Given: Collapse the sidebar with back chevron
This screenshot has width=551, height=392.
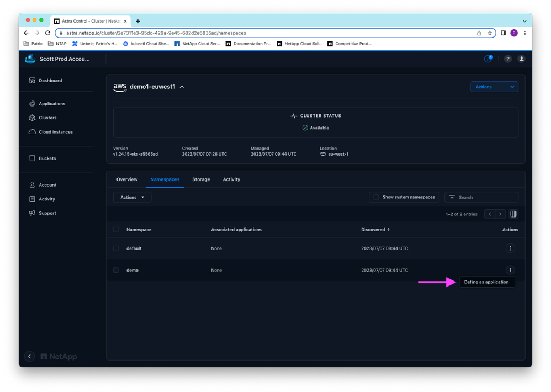Looking at the screenshot, I should point(29,356).
